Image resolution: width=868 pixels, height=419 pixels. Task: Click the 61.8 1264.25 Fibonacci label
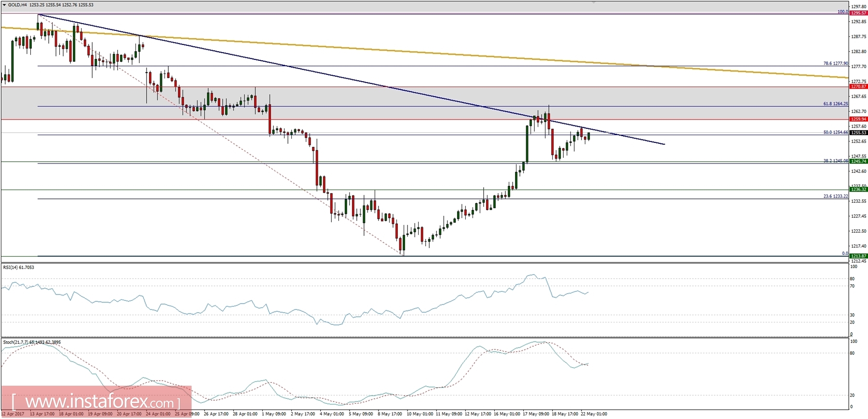pos(836,104)
